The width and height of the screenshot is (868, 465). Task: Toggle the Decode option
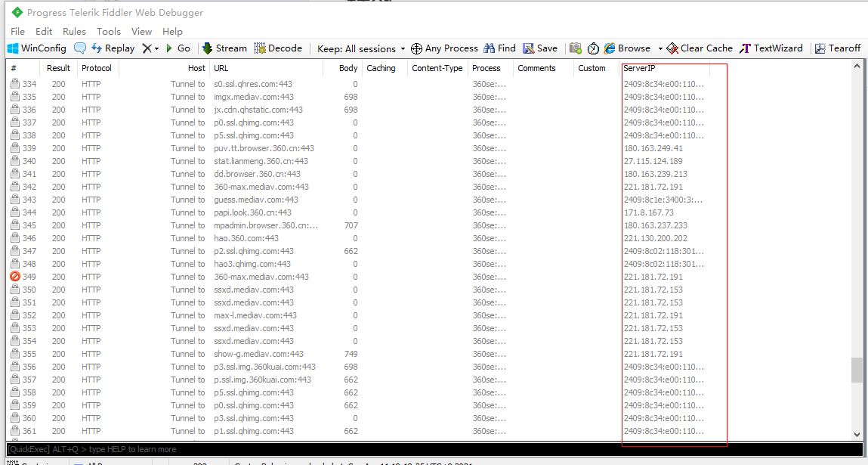[x=278, y=48]
